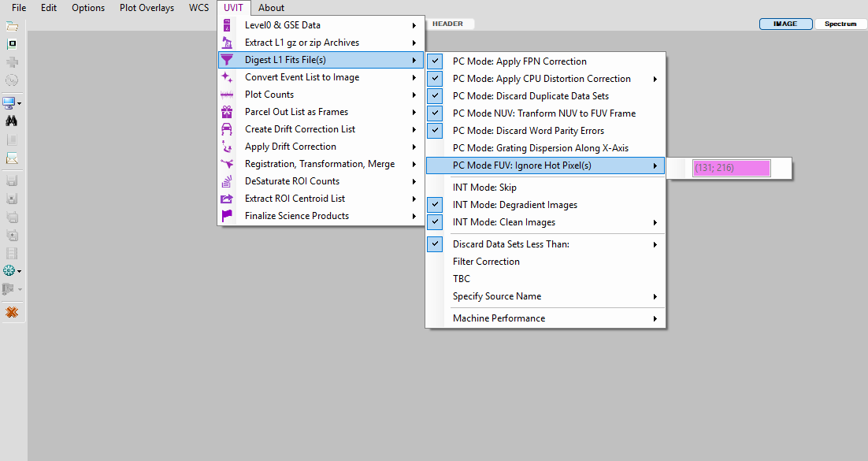Uncheck PC Mode: Apply FPN Correction
Image resolution: width=868 pixels, height=461 pixels.
coord(436,61)
